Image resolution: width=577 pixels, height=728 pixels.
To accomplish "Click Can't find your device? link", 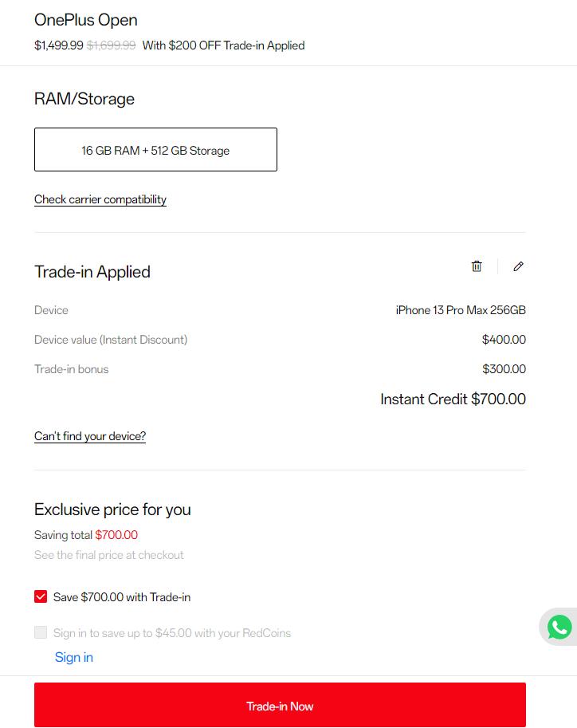I will point(90,436).
